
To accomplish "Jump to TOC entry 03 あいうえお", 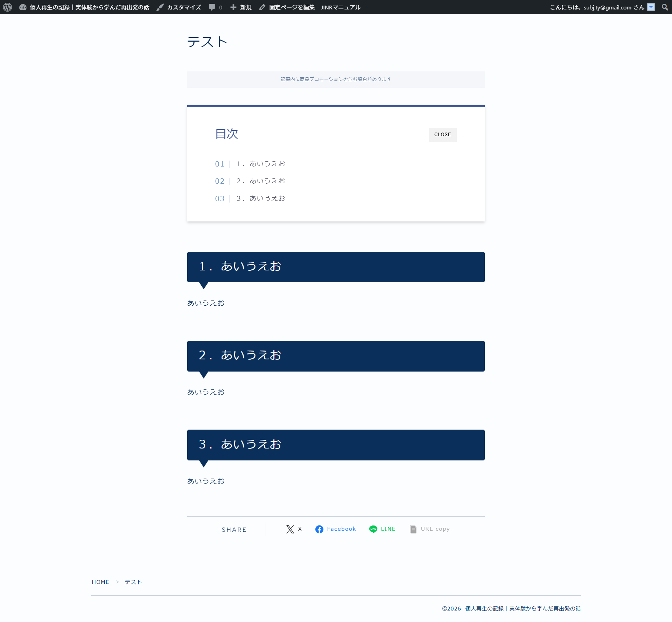I will [260, 198].
